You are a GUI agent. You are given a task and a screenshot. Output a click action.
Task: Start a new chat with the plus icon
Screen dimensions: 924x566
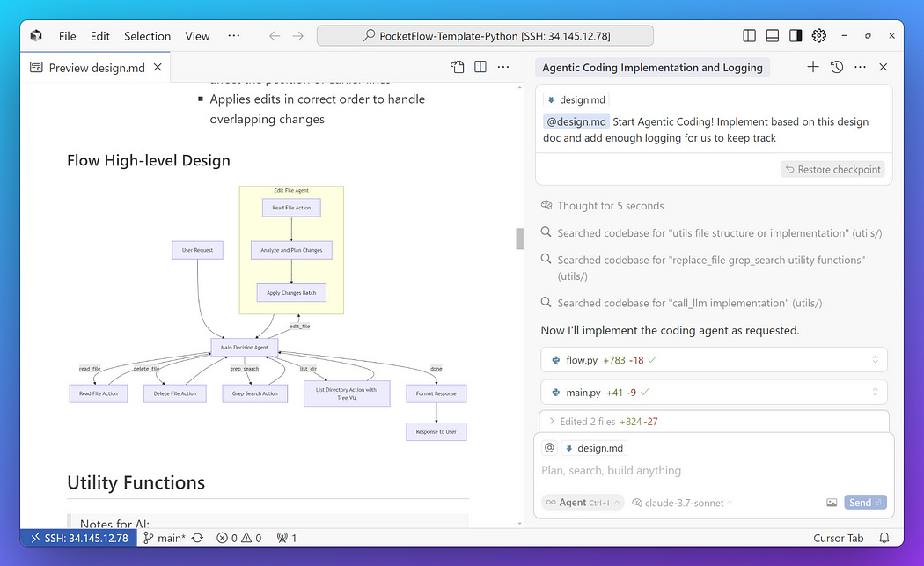click(x=812, y=66)
